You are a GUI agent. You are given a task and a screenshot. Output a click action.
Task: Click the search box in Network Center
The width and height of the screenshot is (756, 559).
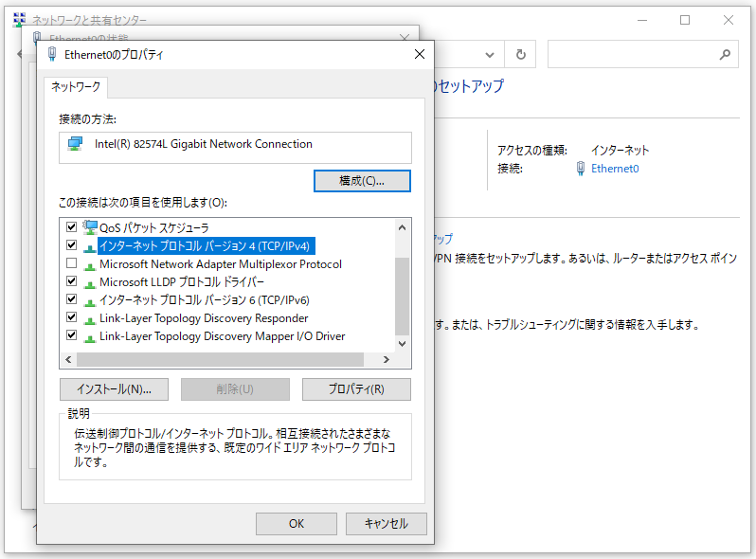pos(642,55)
